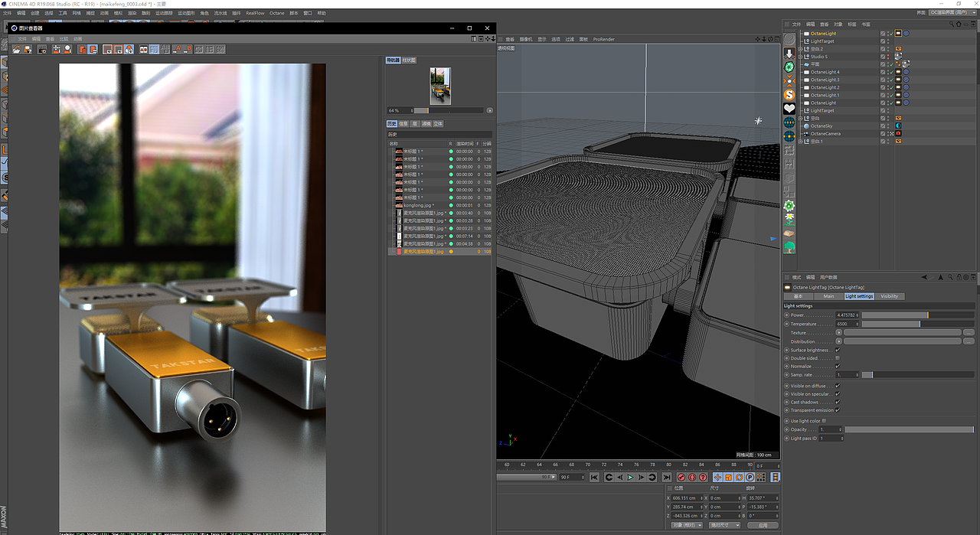Open the interface layout dropdown at top right
This screenshot has height=535, width=980.
tap(952, 12)
